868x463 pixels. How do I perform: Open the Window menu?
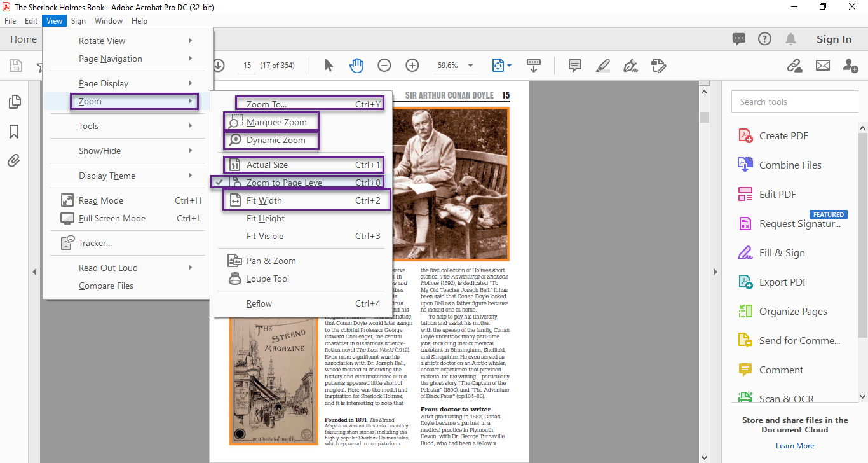(x=108, y=20)
